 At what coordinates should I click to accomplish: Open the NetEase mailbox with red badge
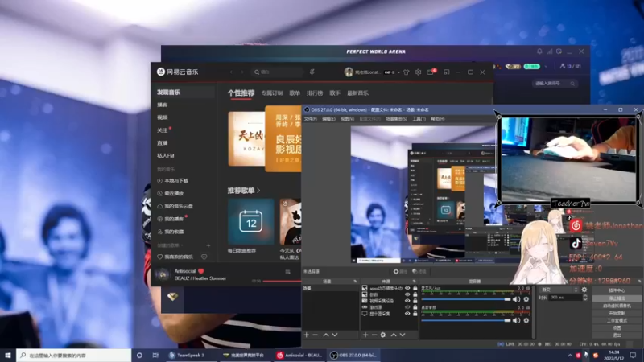point(431,72)
